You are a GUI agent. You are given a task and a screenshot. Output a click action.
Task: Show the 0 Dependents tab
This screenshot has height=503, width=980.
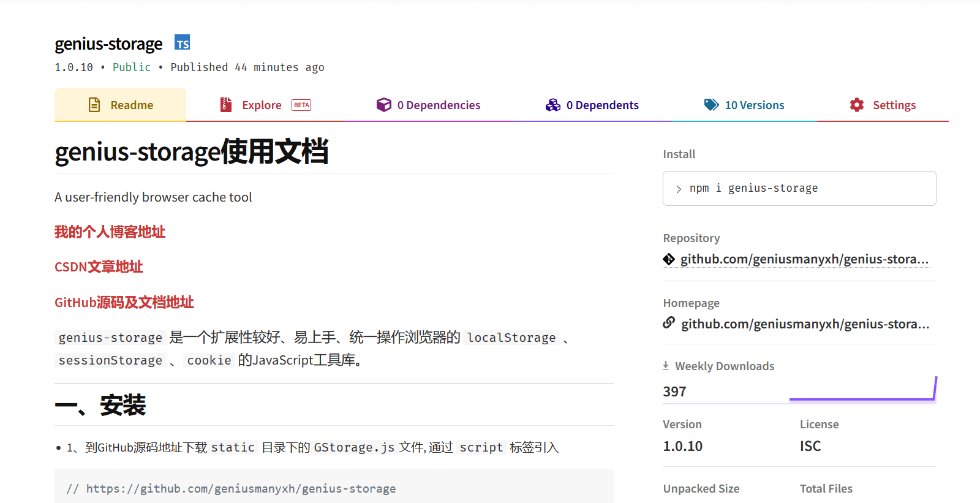click(592, 105)
